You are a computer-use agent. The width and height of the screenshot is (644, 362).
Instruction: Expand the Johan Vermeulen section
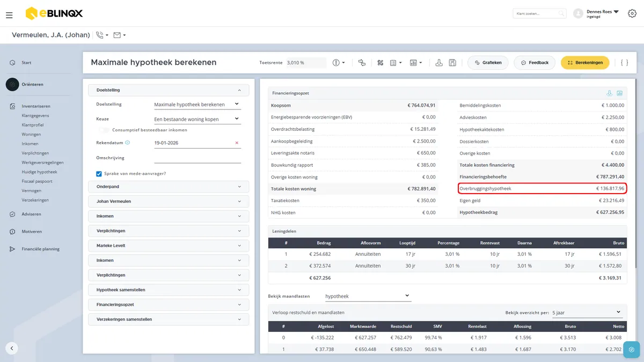pyautogui.click(x=169, y=202)
